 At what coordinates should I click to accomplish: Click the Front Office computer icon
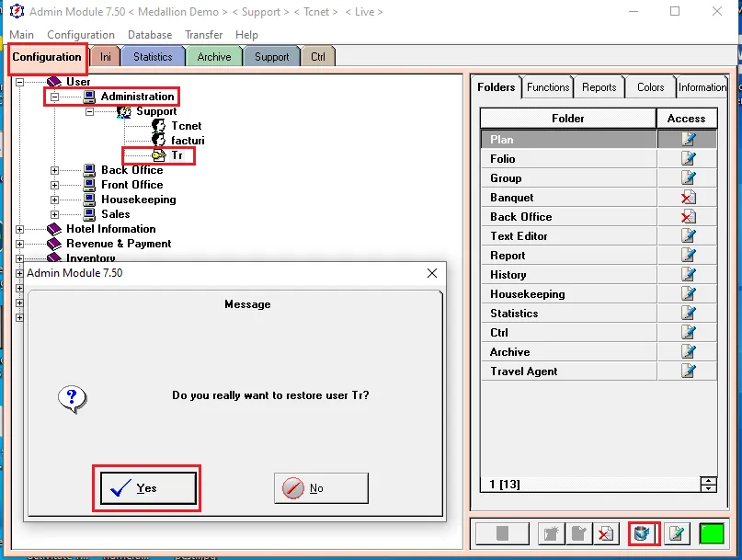(x=89, y=185)
